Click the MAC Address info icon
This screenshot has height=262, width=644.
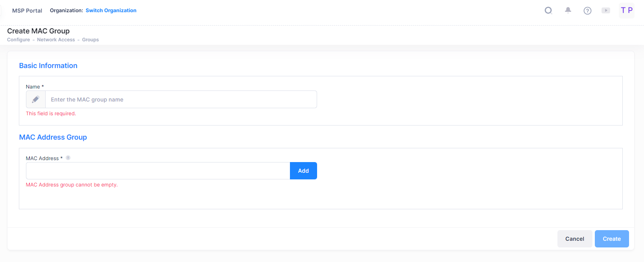click(68, 158)
